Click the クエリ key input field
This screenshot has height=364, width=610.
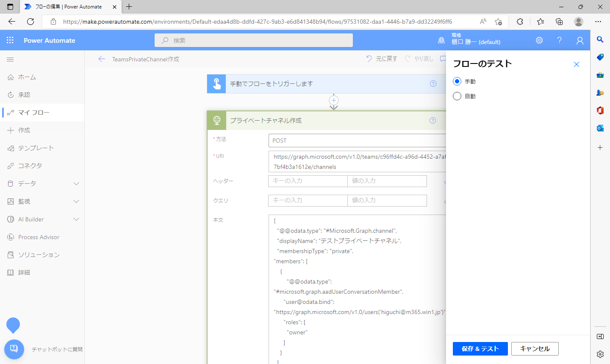pyautogui.click(x=308, y=201)
